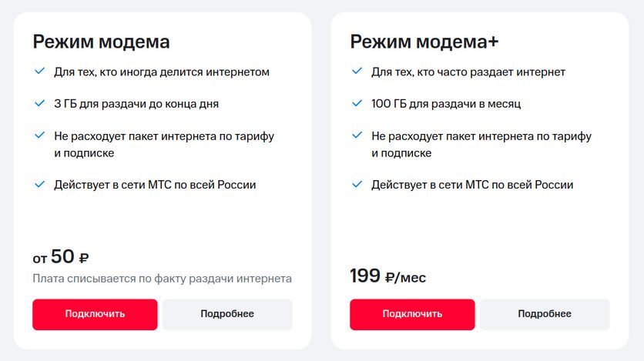Screen dimensions: 644x361
Task: Click checkmark next to "100 ГБ для раздачи"
Action: click(357, 103)
